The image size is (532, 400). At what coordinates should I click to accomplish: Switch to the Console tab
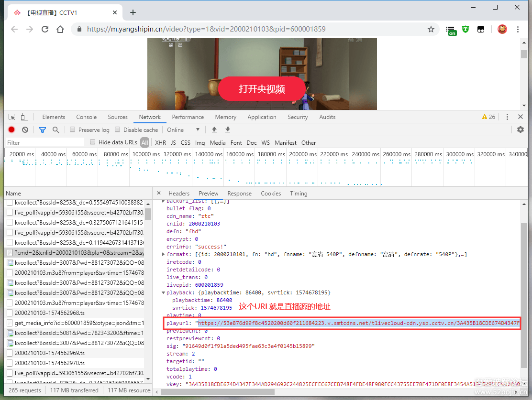pos(86,117)
